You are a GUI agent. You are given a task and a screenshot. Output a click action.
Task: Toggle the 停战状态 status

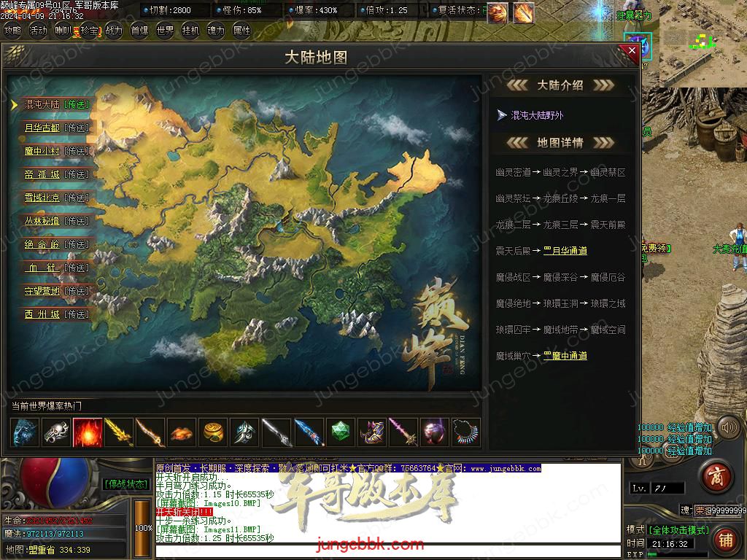[125, 484]
